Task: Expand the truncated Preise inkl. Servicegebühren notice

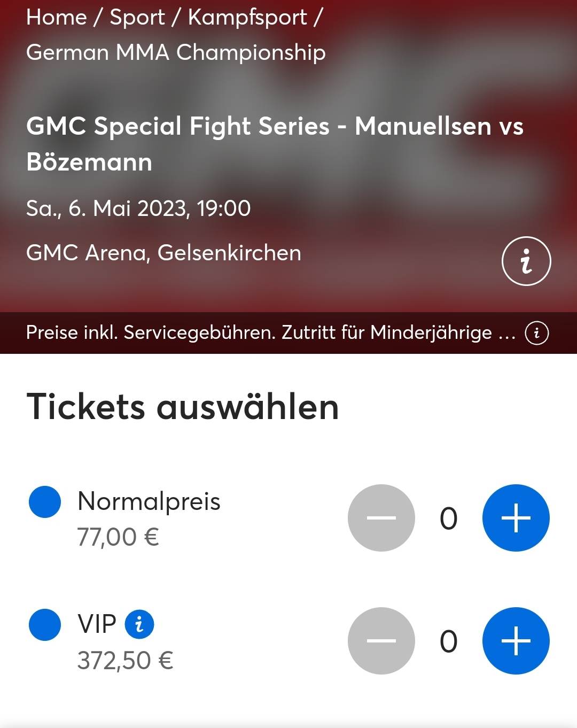Action: point(270,332)
